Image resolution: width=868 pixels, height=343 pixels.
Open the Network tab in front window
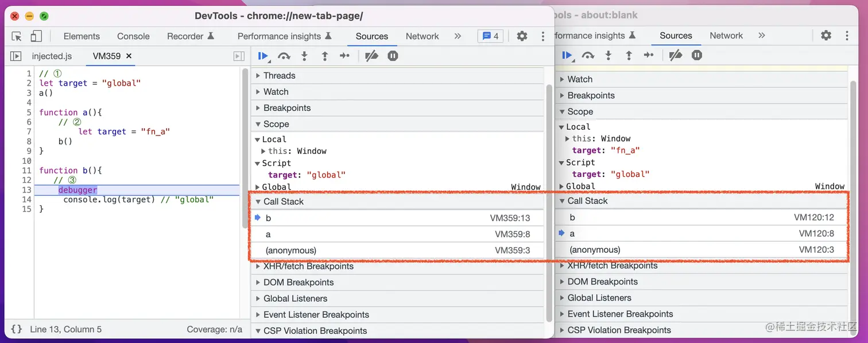point(422,36)
